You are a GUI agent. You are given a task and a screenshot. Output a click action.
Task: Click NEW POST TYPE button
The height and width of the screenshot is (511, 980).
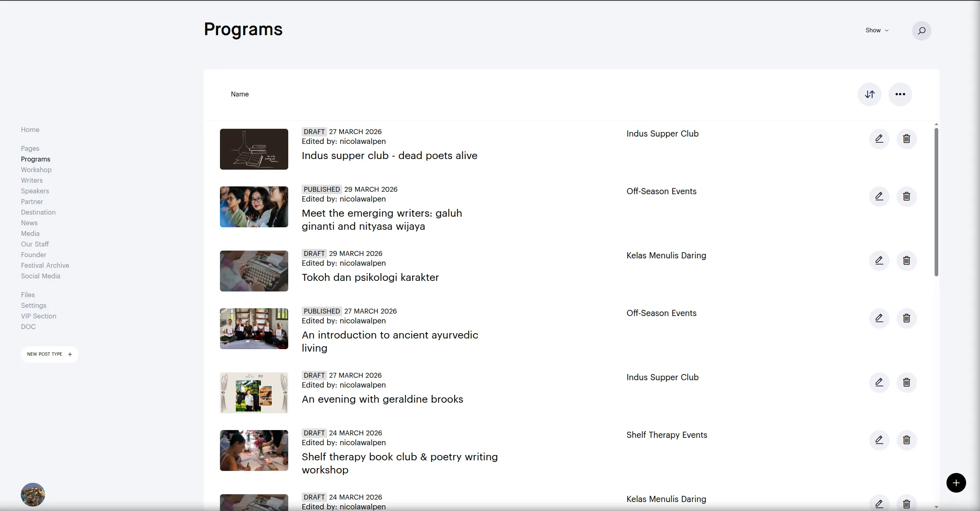49,354
